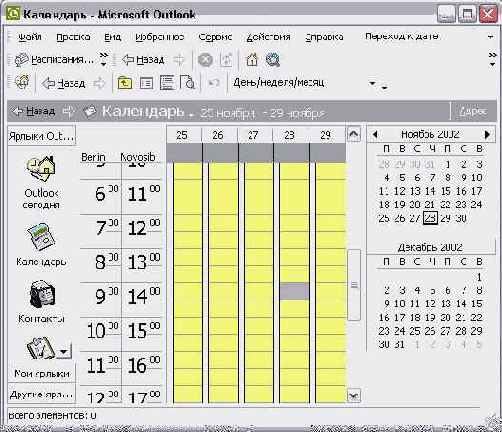Open the Правка menu
The height and width of the screenshot is (432, 502).
coord(73,37)
